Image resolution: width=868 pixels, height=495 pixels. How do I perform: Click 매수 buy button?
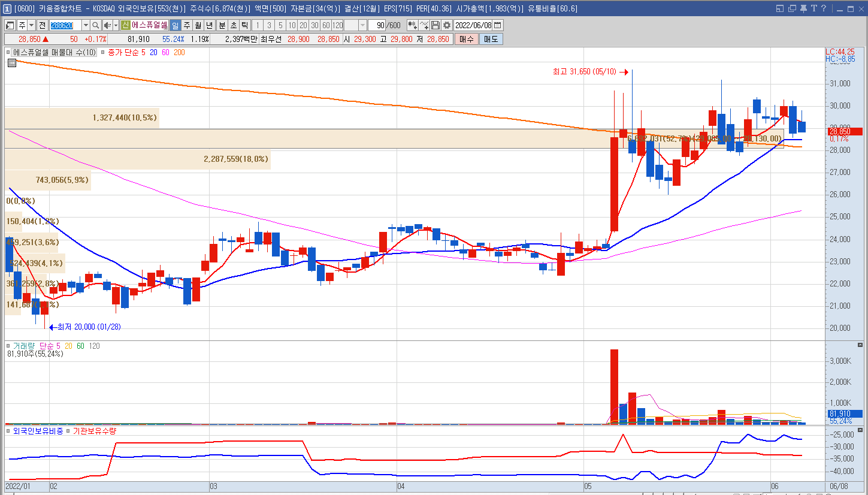coord(467,38)
